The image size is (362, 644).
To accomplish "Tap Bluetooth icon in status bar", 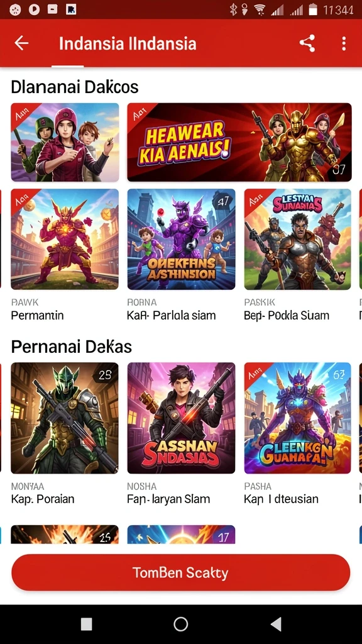I will point(234,9).
